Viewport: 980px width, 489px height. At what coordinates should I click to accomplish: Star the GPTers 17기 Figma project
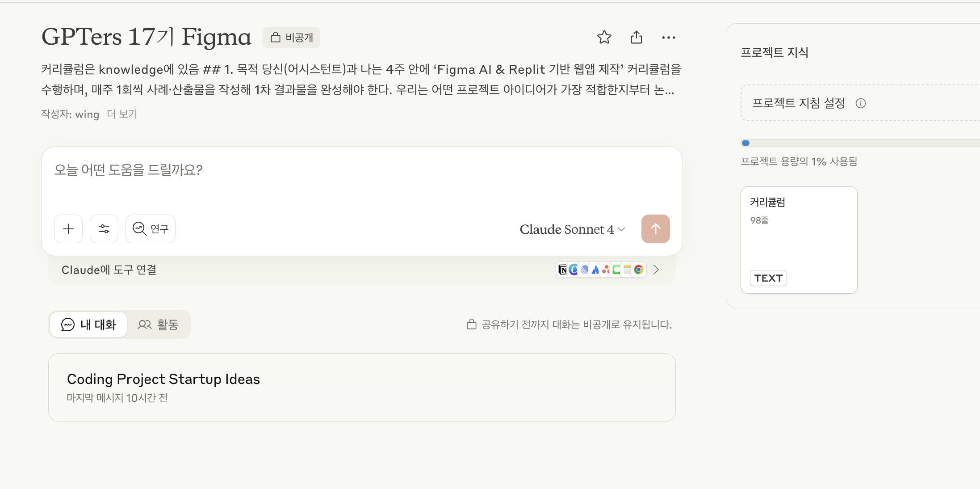click(604, 37)
